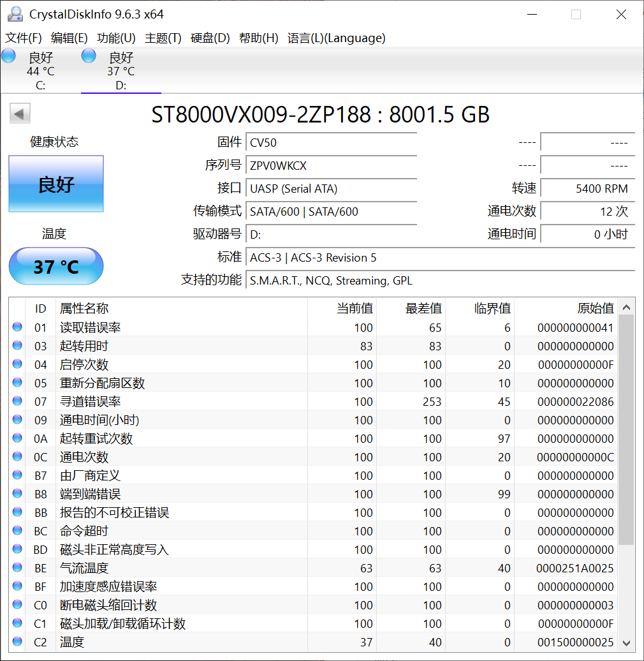The width and height of the screenshot is (644, 661).
Task: Open the 功能(U) menu
Action: tap(116, 38)
